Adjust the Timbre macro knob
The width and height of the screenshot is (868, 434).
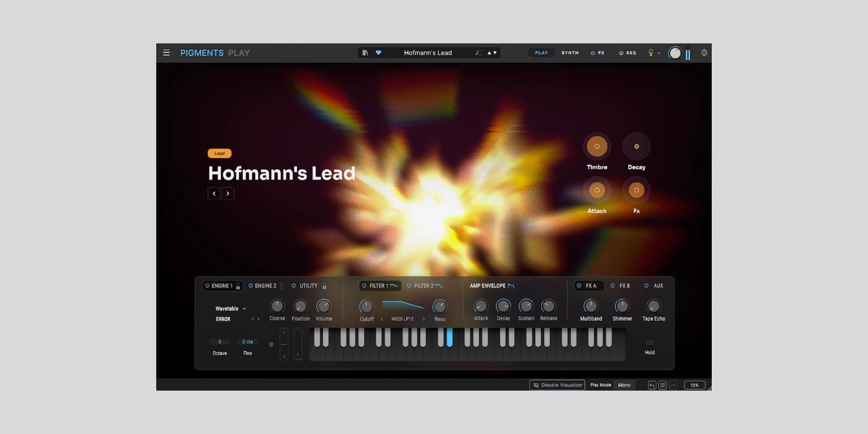point(597,146)
